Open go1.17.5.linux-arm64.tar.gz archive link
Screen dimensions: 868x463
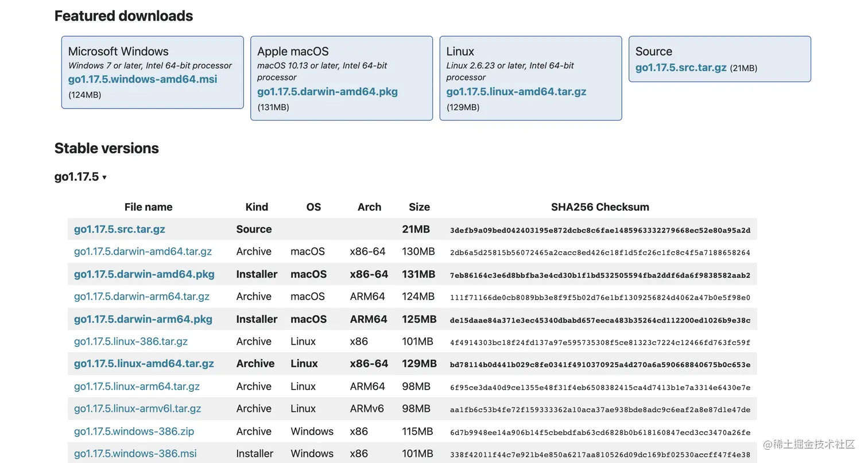click(137, 386)
